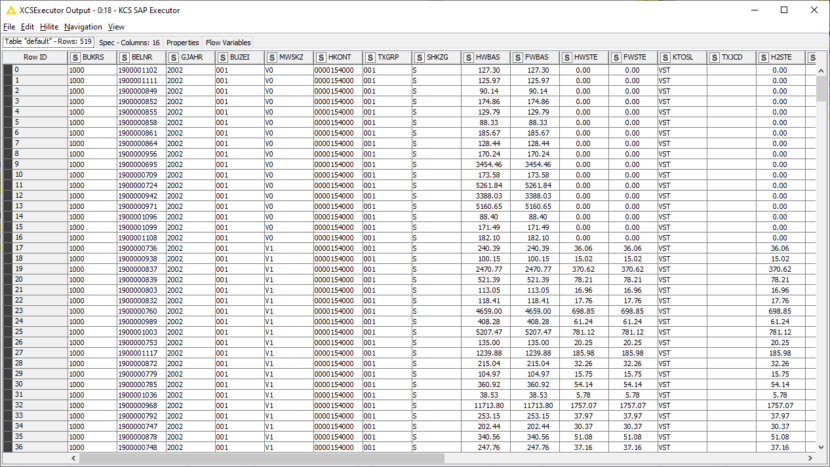Open the View menu
The height and width of the screenshot is (467, 830).
tap(116, 27)
